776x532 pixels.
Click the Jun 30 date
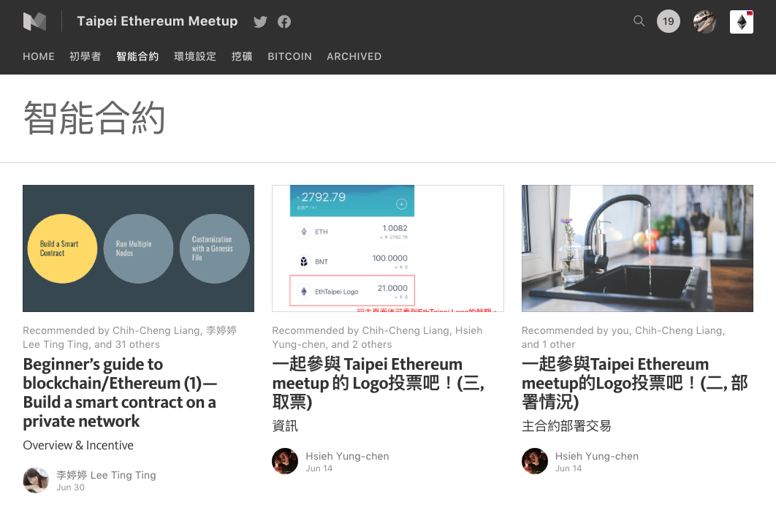click(x=70, y=487)
